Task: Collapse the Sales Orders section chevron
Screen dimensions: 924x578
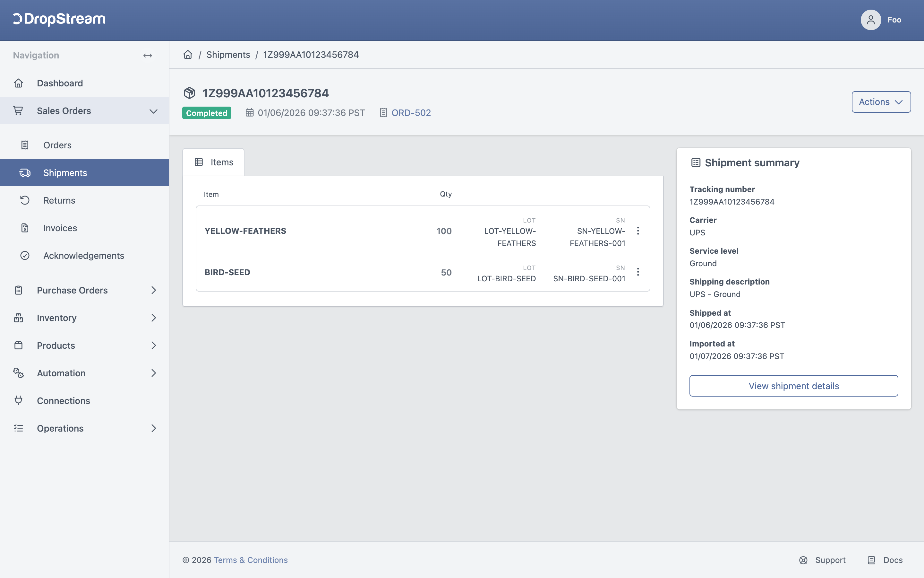Action: tap(153, 111)
